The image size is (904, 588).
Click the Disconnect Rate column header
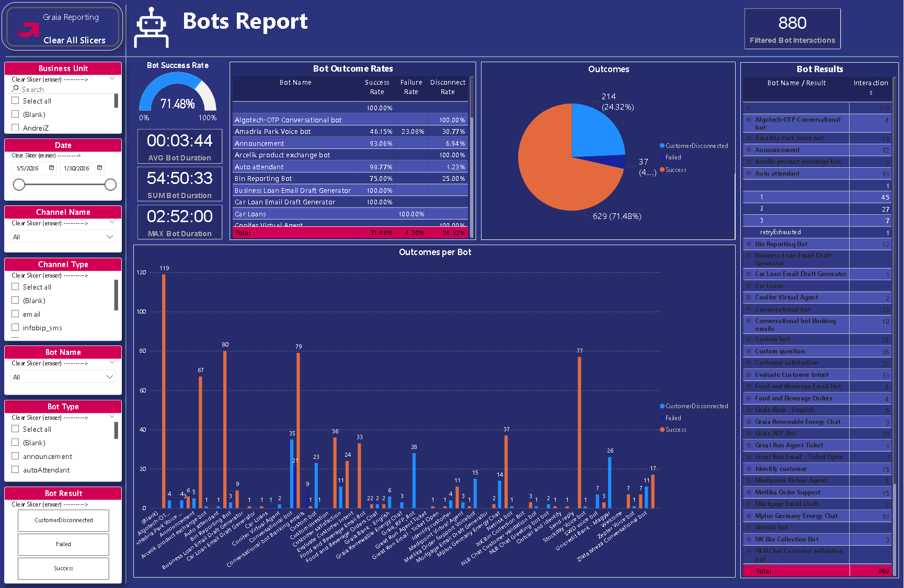[448, 87]
